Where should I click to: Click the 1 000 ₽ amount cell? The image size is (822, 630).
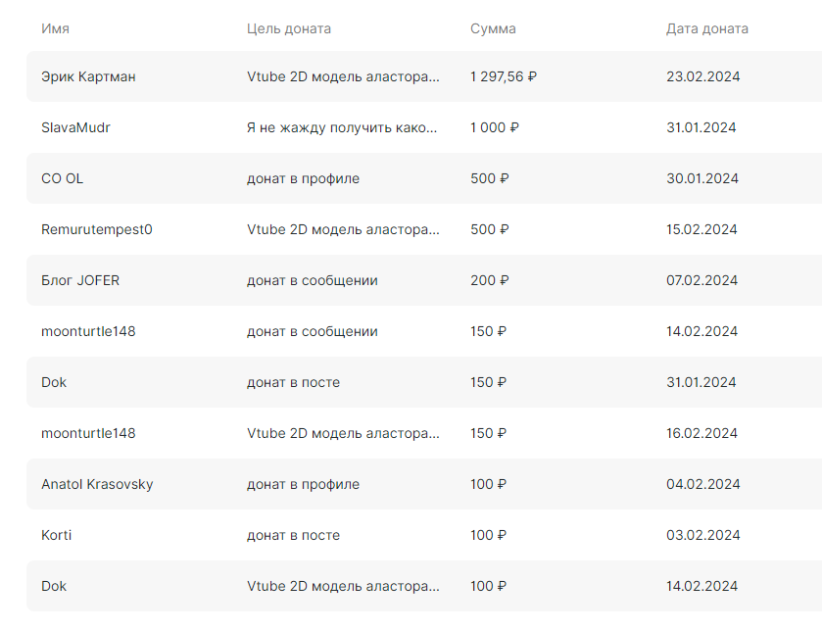point(494,127)
